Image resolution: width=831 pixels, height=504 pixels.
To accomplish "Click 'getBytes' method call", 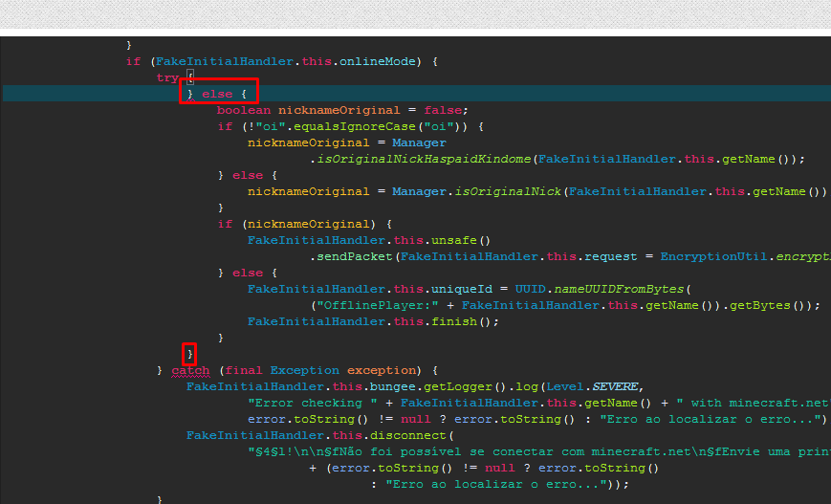I will 760,305.
